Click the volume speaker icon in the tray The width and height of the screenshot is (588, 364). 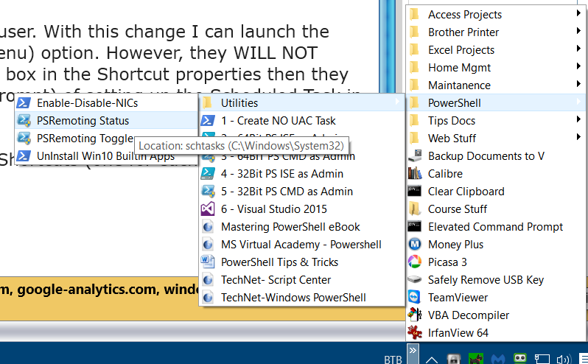pos(563,359)
